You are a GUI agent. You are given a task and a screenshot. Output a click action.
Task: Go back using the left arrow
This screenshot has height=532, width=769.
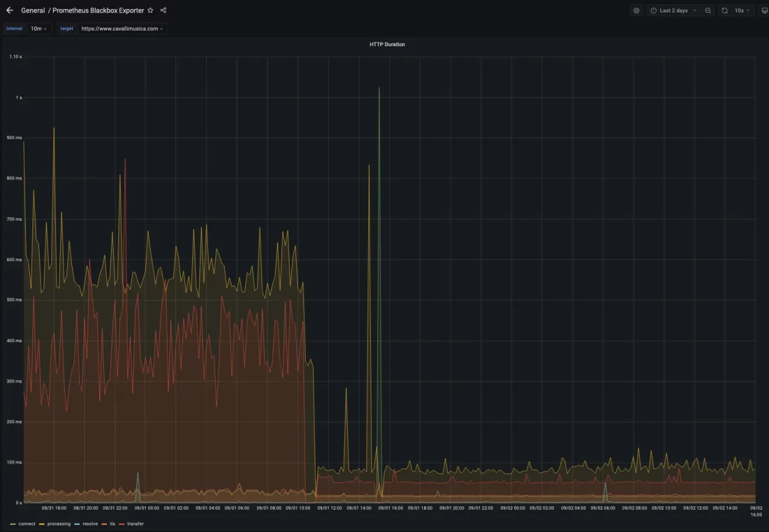pyautogui.click(x=10, y=10)
